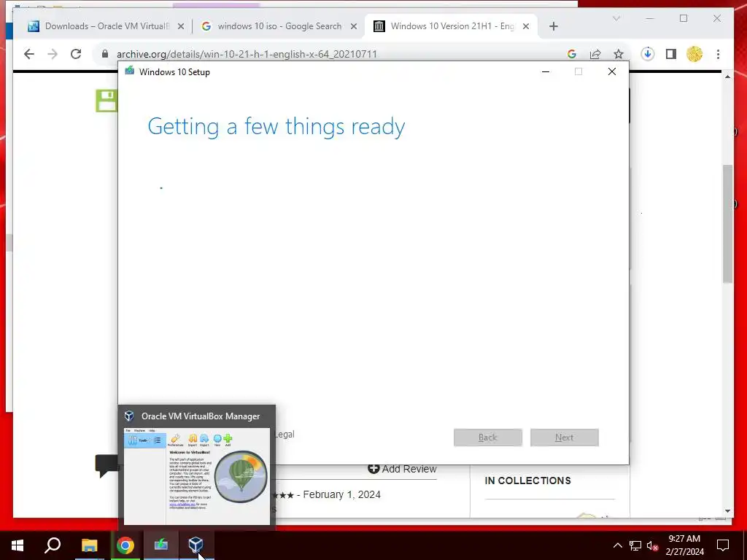Screen dimensions: 747x560
Task: Open taskbar Search
Action: 53,545
